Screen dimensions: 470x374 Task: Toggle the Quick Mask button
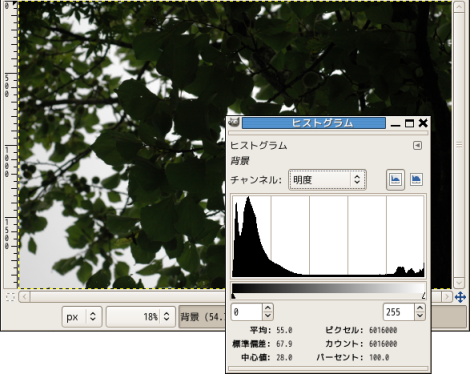coord(11,297)
